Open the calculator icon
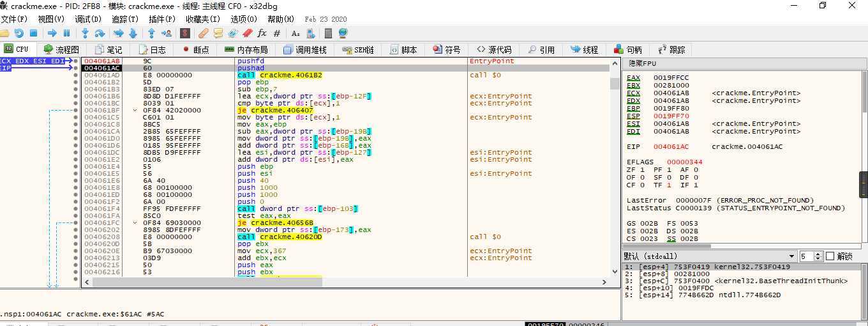 [328, 33]
